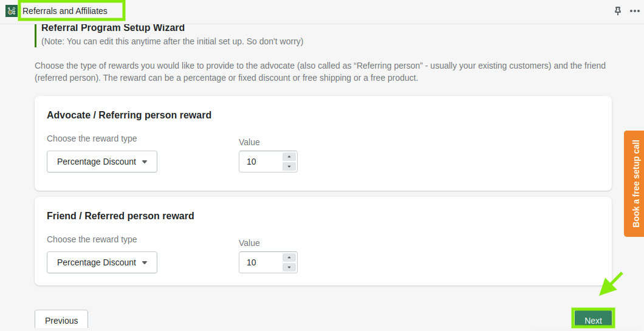The width and height of the screenshot is (644, 331).
Task: Increase the Friend reward value with up arrow
Action: tap(289, 258)
